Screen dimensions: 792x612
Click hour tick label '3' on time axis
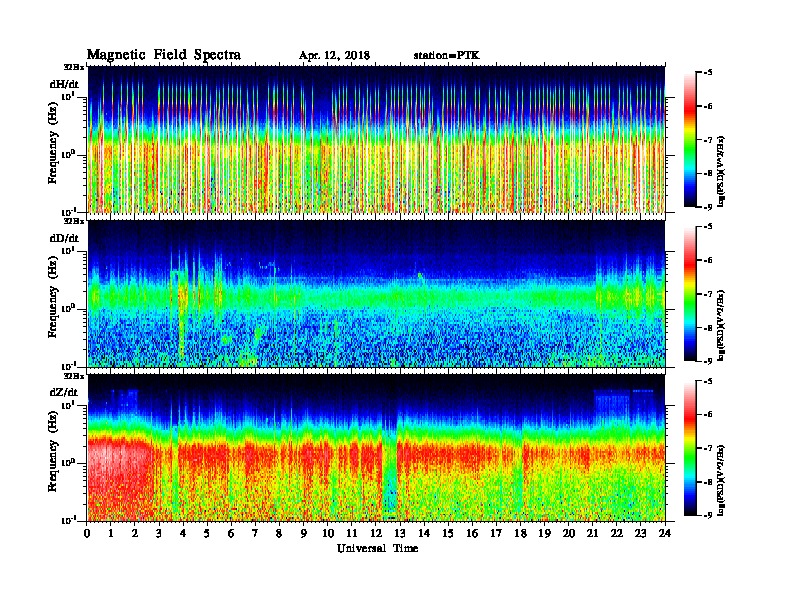[159, 533]
